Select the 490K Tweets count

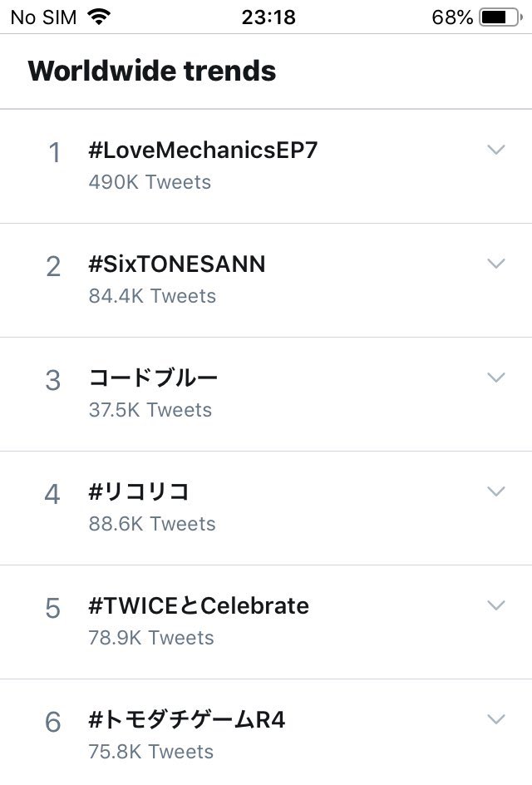point(150,182)
